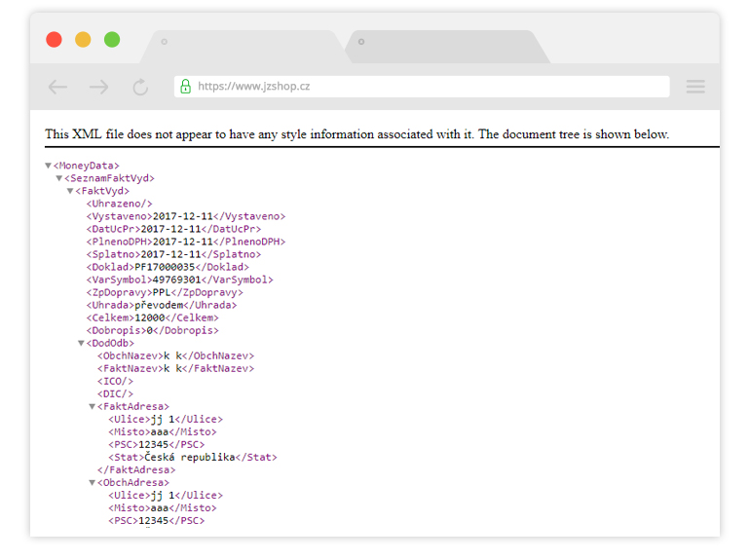This screenshot has width=750, height=560.
Task: Click the PlnenoDPH 2017-12-11 line
Action: (186, 242)
